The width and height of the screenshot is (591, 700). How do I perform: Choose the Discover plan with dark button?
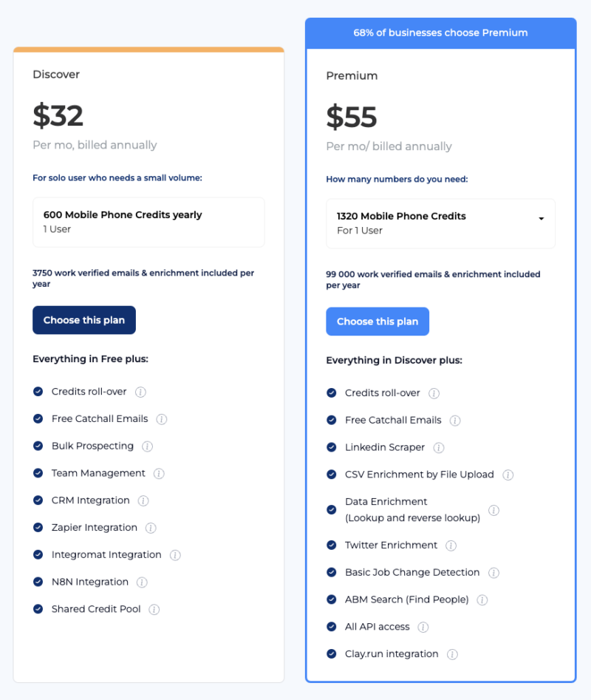84,320
